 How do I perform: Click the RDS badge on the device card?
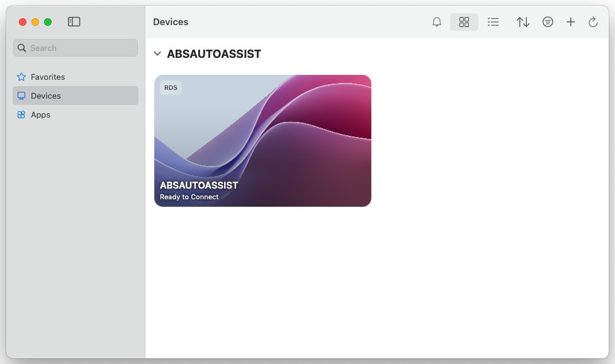171,88
